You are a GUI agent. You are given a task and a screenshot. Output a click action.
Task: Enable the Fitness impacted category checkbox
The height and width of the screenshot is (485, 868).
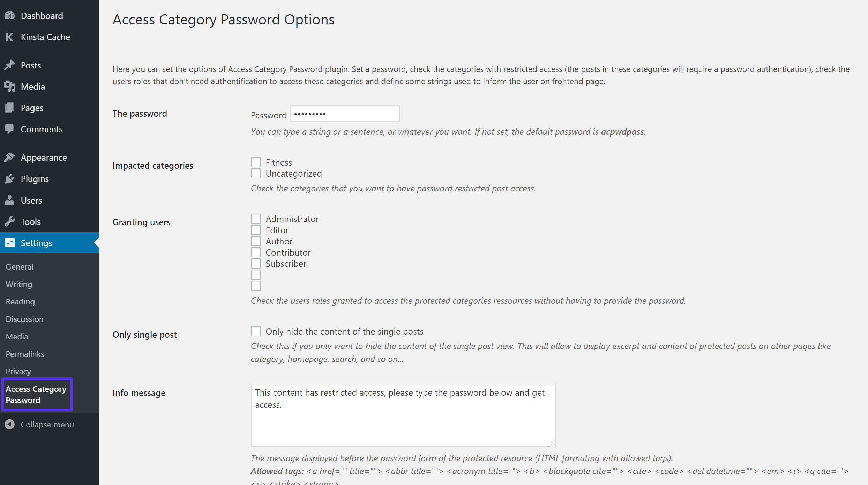pyautogui.click(x=255, y=162)
